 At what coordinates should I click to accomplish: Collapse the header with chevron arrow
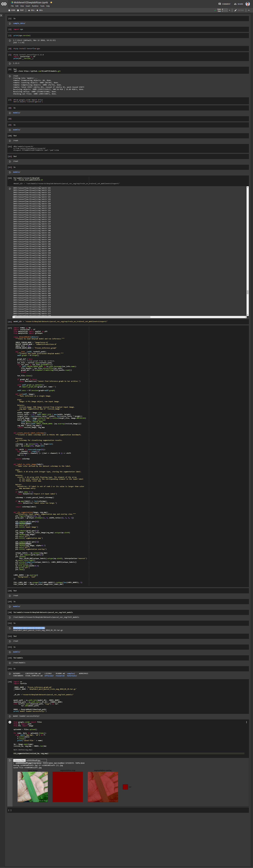(249, 10)
